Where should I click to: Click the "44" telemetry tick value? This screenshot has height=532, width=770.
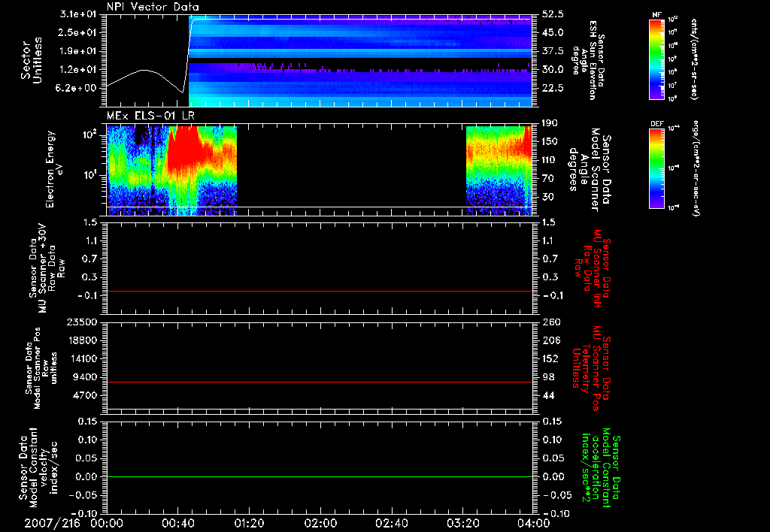[548, 395]
